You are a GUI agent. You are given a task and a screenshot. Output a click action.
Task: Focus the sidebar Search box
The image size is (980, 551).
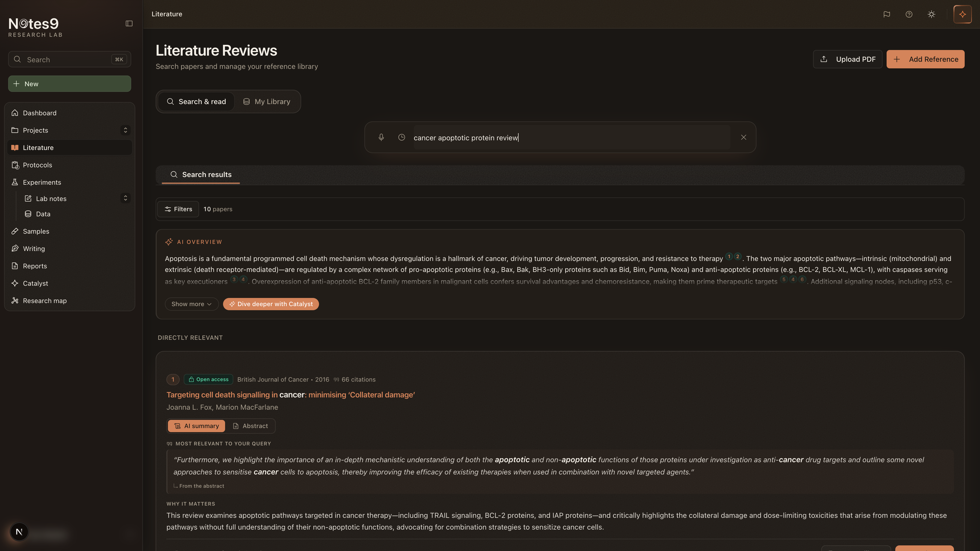coord(70,59)
